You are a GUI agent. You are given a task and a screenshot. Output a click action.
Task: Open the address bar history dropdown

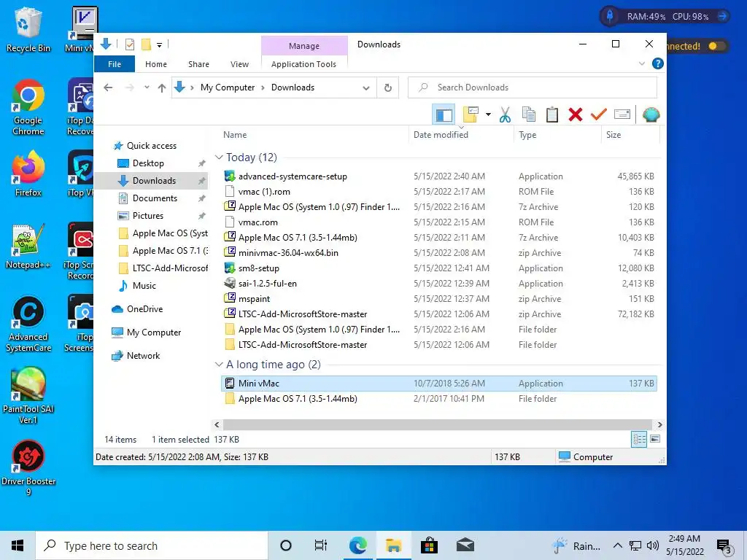(366, 87)
